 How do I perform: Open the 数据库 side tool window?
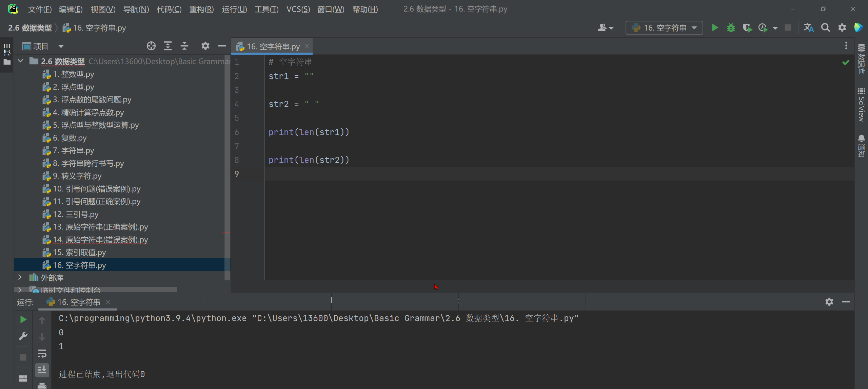pyautogui.click(x=861, y=58)
